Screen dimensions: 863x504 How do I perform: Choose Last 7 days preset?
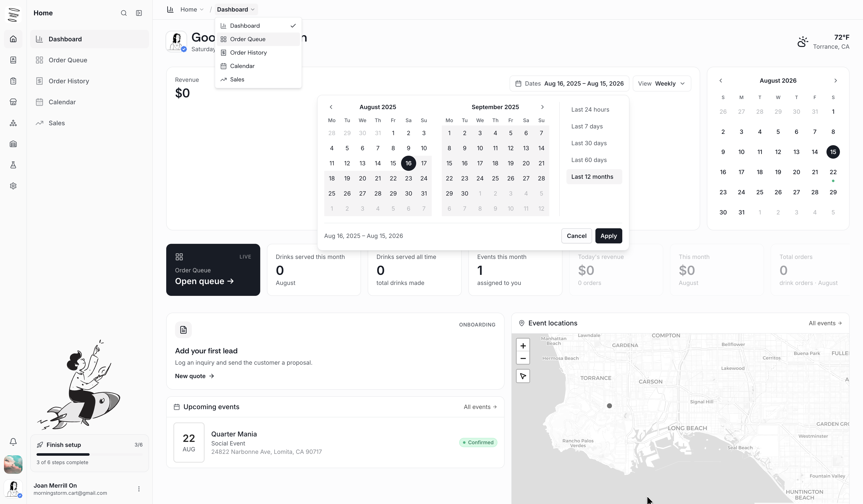coord(594,126)
